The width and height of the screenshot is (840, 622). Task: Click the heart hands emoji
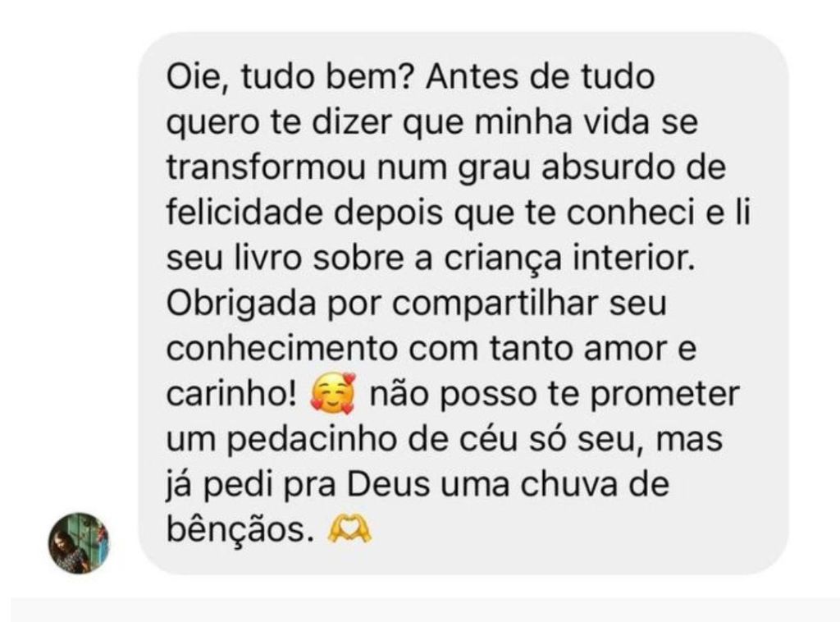(x=349, y=529)
